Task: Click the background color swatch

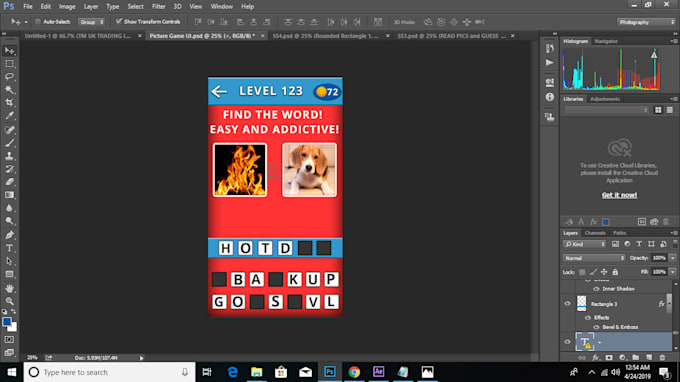Action: (x=13, y=328)
